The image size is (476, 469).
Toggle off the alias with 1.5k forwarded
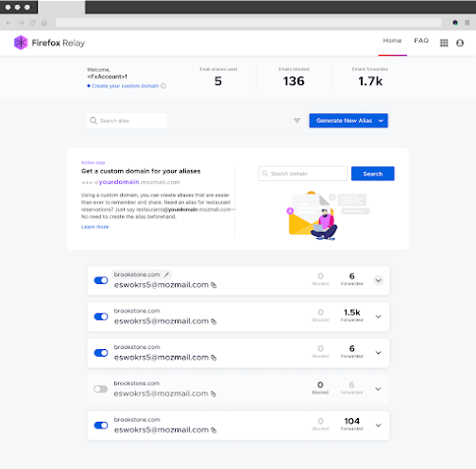point(101,316)
